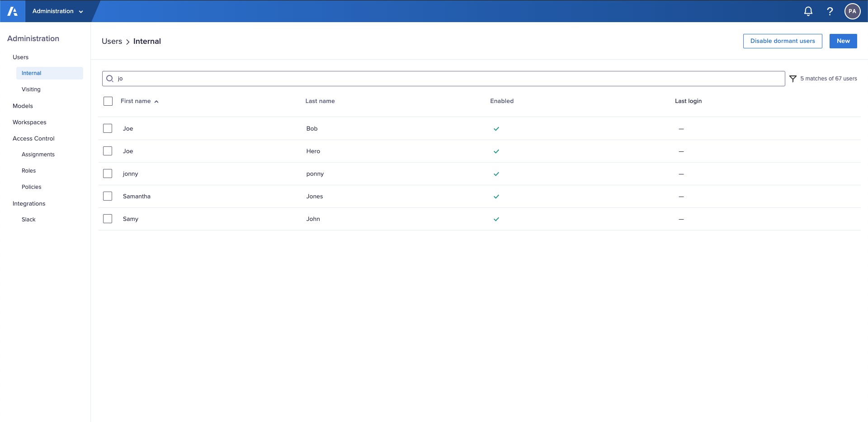The image size is (868, 422).
Task: Click the First name sort arrow
Action: pos(156,102)
